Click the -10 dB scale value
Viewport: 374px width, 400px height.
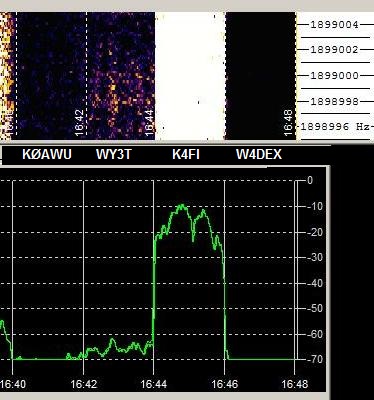coord(315,206)
